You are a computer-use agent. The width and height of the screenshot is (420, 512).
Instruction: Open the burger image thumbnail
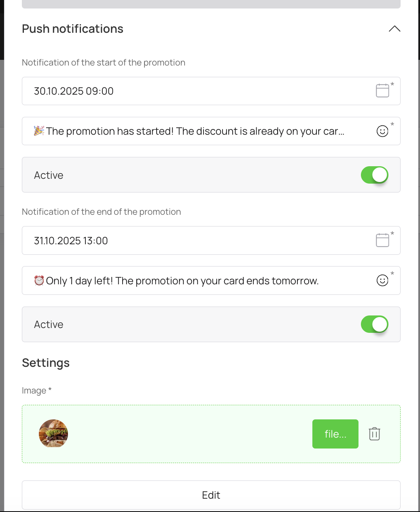click(x=53, y=434)
